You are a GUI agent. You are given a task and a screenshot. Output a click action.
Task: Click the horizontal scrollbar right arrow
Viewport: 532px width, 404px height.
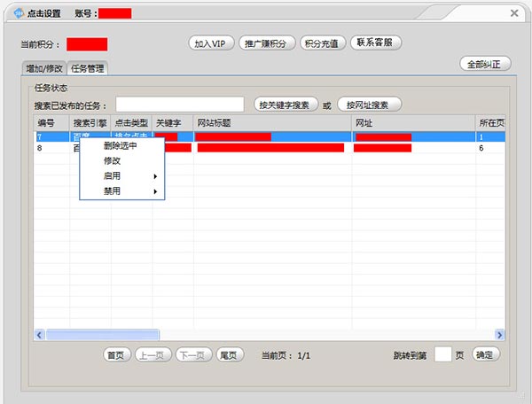coord(499,335)
